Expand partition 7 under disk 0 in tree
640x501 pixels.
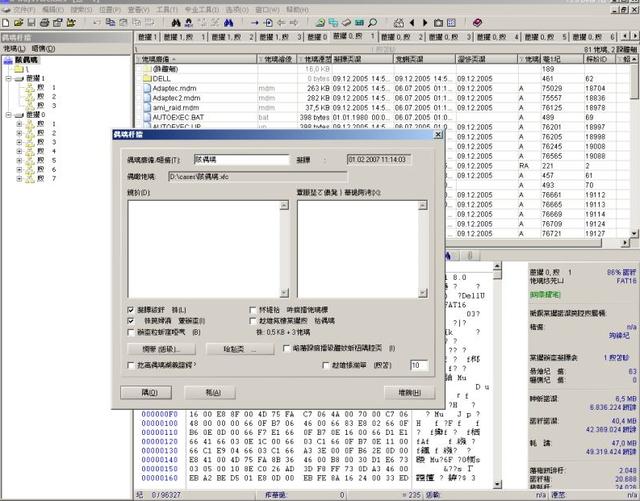19,178
